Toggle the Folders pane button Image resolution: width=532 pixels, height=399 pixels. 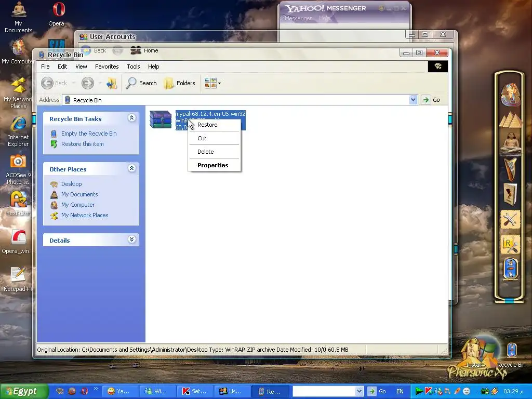click(x=179, y=83)
